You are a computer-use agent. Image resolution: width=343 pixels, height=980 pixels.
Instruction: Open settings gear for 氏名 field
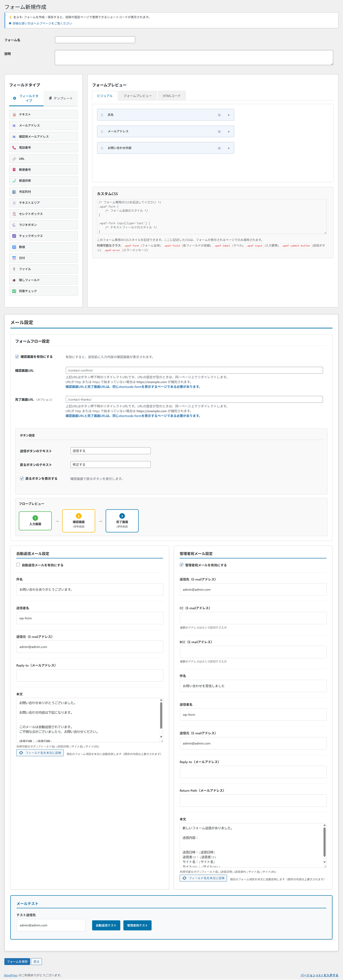[x=219, y=115]
